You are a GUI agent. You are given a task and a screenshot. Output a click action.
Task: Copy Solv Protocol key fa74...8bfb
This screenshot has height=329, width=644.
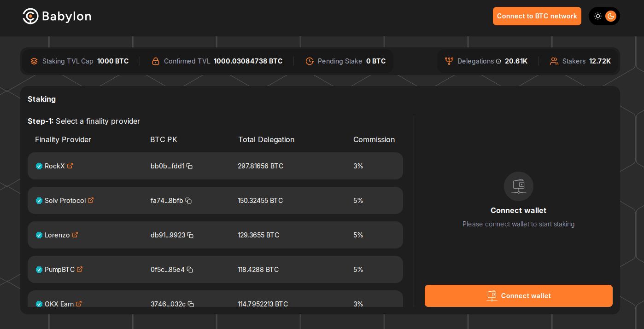188,201
